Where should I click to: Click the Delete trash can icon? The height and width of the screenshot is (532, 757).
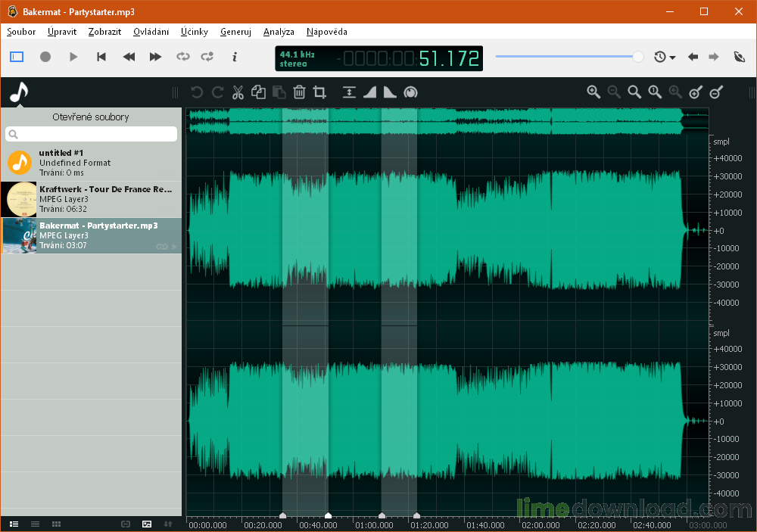299,92
